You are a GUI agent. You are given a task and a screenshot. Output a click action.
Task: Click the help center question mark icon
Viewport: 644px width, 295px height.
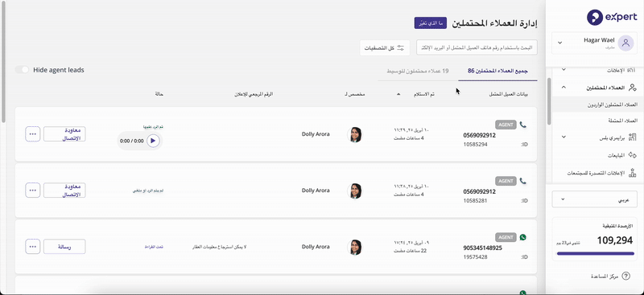(626, 277)
